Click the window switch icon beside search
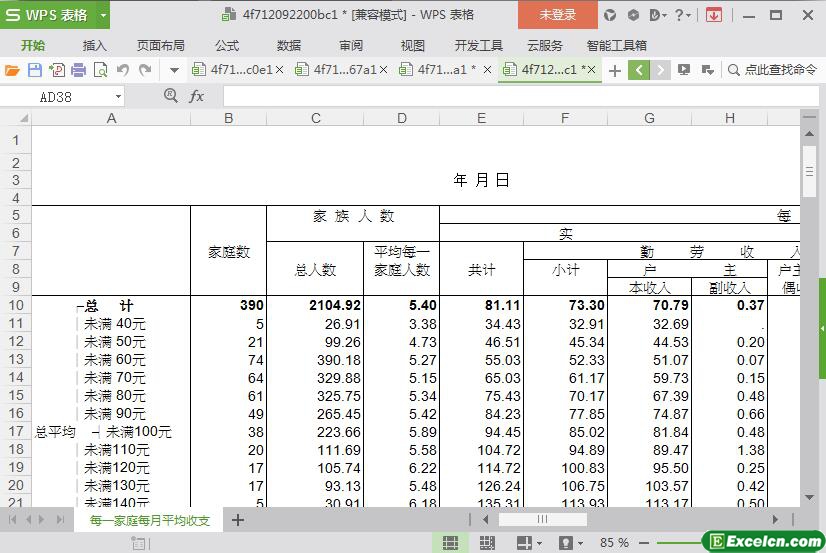826x553 pixels. pos(707,70)
